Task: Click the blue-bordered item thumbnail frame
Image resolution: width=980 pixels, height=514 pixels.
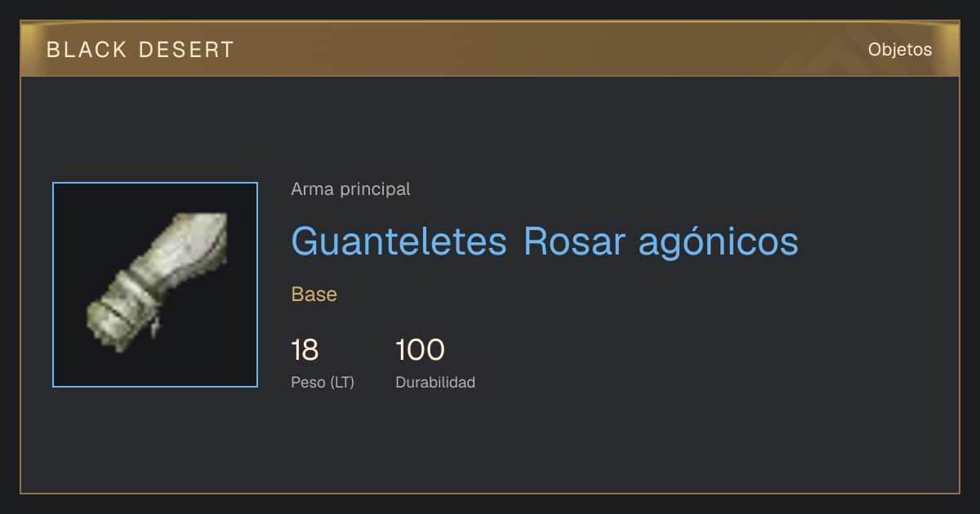Action: [x=155, y=285]
